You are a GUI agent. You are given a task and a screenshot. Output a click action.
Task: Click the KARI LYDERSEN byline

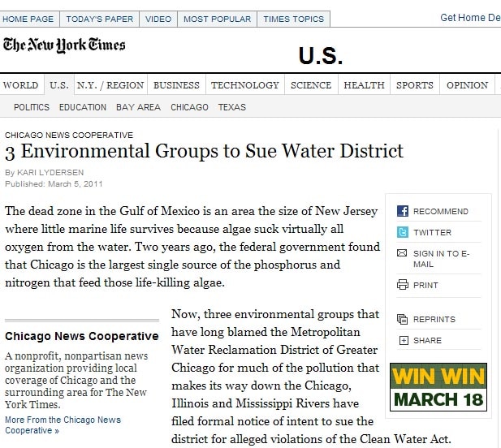(50, 172)
